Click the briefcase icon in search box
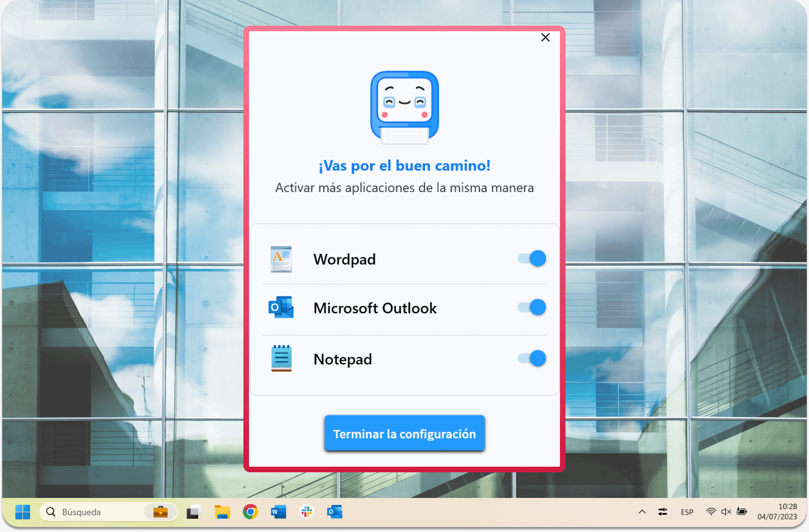The height and width of the screenshot is (532, 809). [160, 512]
